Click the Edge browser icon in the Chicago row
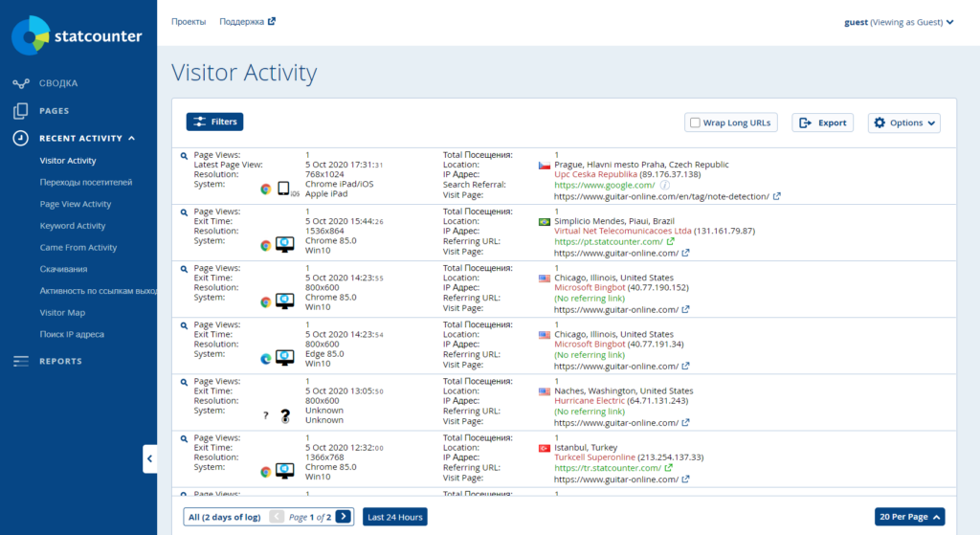 click(266, 359)
